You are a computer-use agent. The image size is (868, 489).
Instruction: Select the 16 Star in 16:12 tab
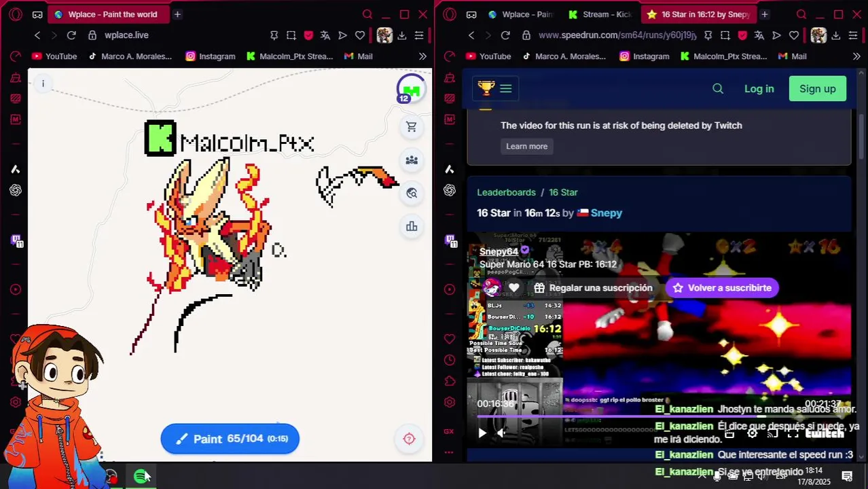[700, 14]
